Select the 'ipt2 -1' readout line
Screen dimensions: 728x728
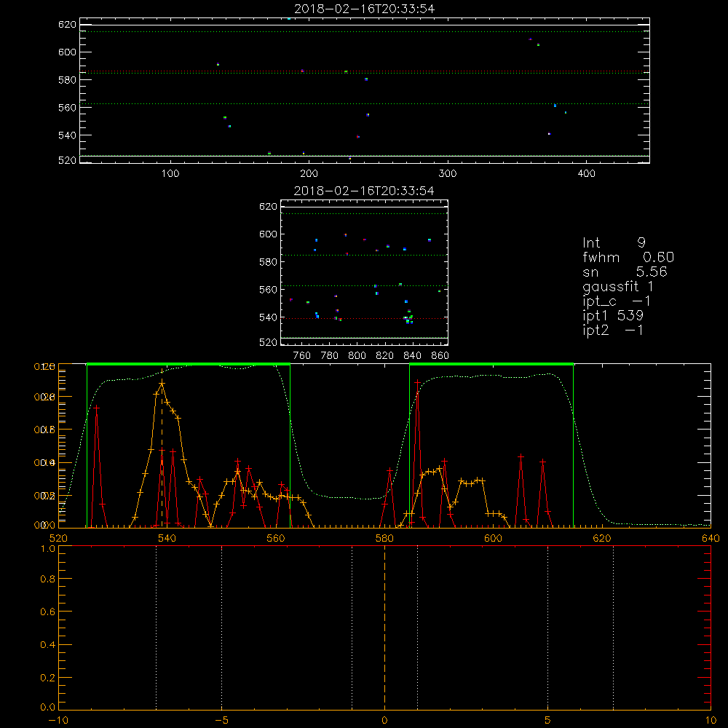point(613,330)
